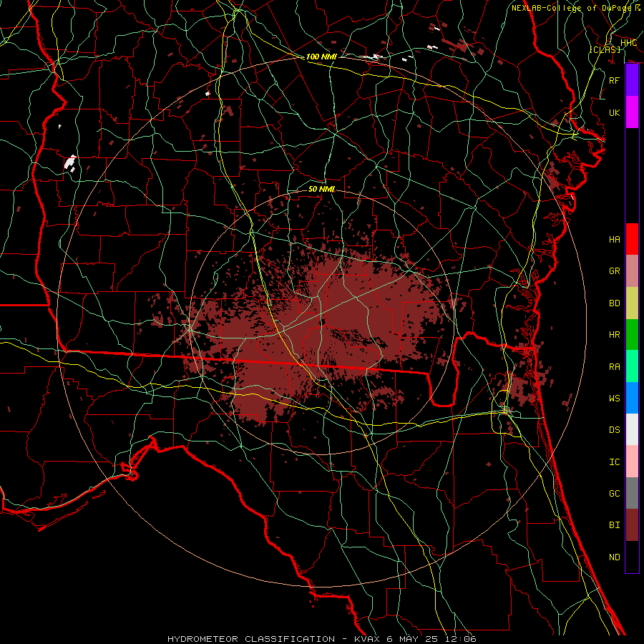Select the BD yellow legend swatch

(632, 303)
